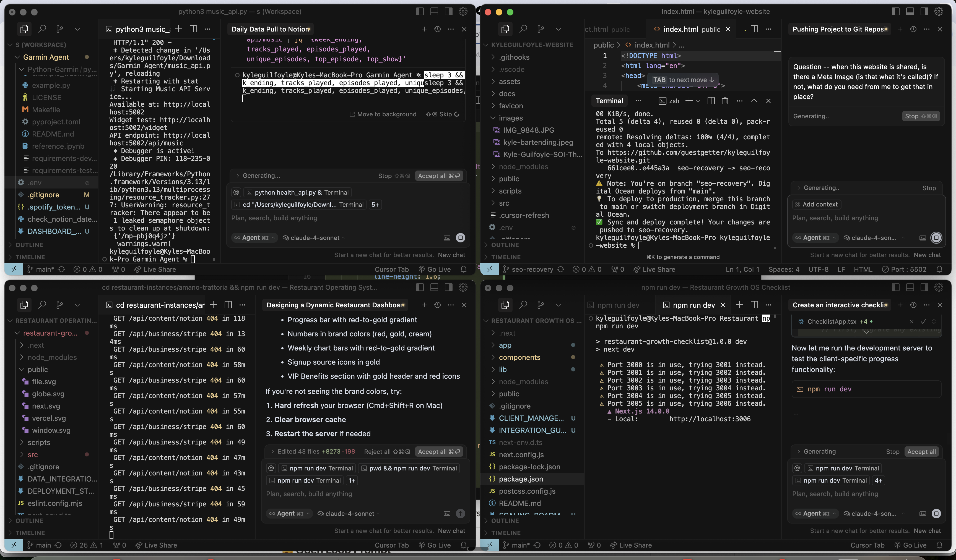
Task: Click Add context in Pushing Project chat
Action: click(x=816, y=204)
